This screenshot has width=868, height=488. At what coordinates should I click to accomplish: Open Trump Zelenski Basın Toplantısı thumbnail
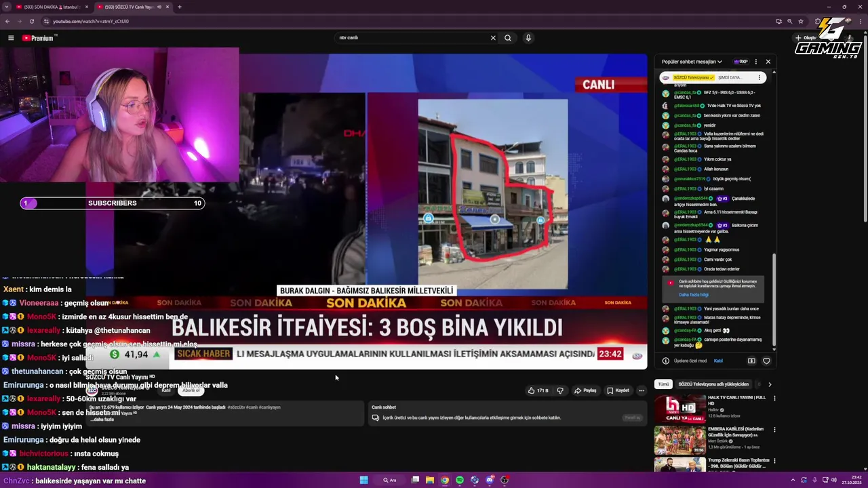679,465
